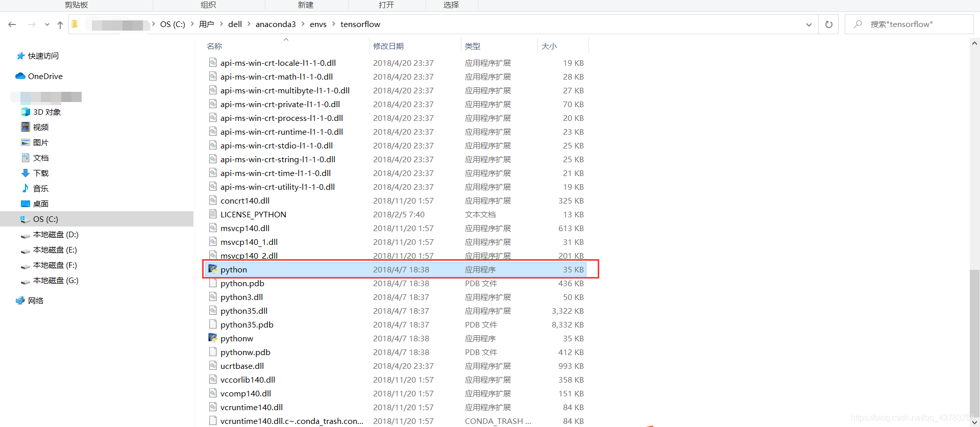Select 本地磁盘 (D:) drive in sidebar
The image size is (980, 427).
pos(56,235)
